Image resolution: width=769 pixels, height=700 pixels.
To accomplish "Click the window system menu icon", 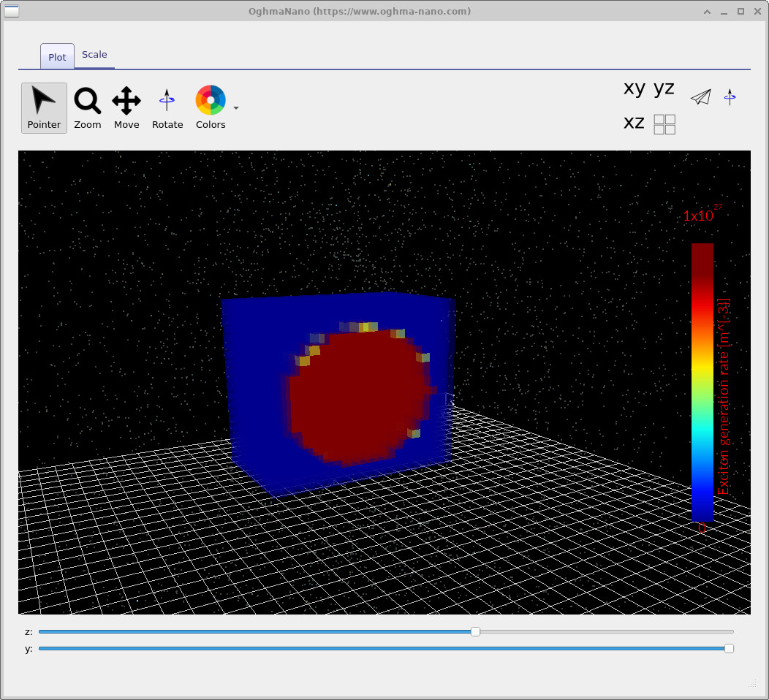I will click(x=11, y=11).
